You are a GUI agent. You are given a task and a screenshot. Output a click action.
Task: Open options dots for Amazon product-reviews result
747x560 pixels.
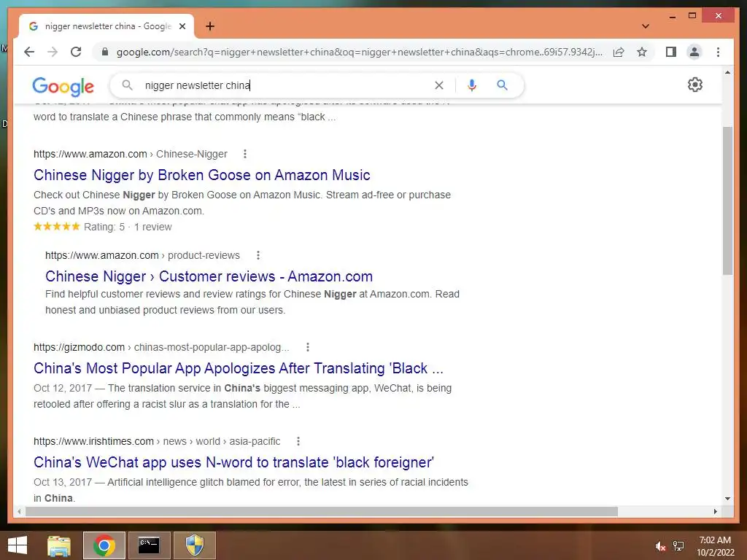click(258, 255)
